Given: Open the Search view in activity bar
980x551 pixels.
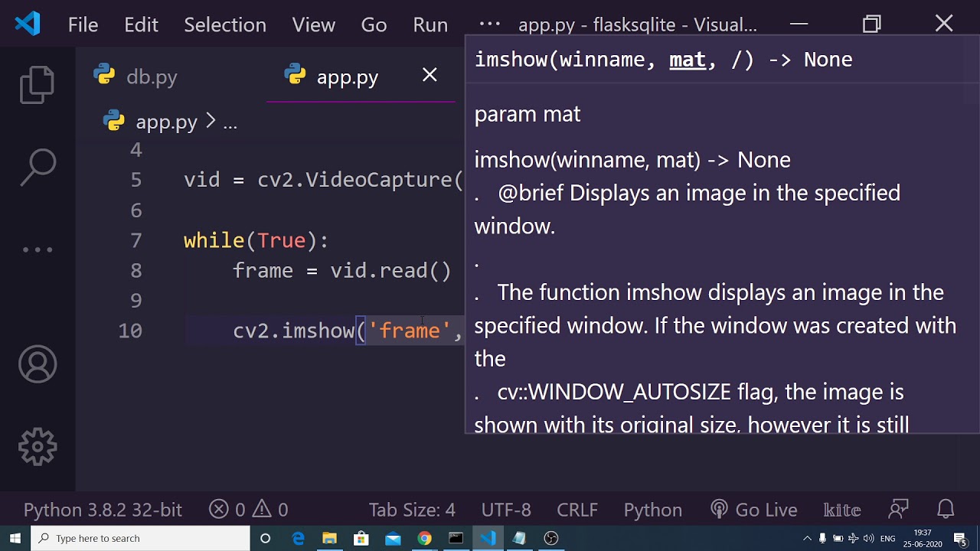Looking at the screenshot, I should (x=37, y=167).
